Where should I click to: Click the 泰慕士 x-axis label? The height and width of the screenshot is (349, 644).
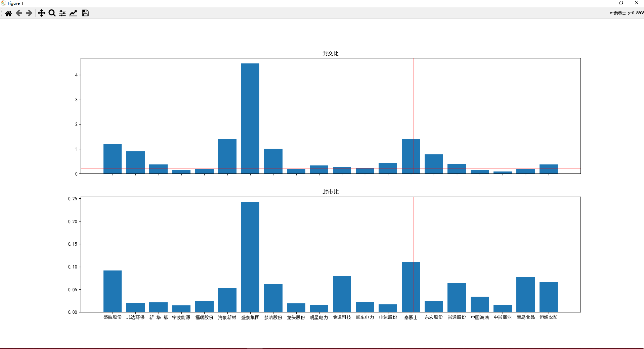click(411, 317)
